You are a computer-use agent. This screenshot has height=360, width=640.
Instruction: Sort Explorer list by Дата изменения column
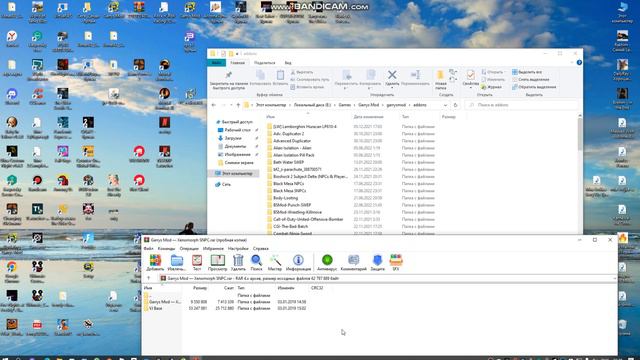(x=368, y=117)
